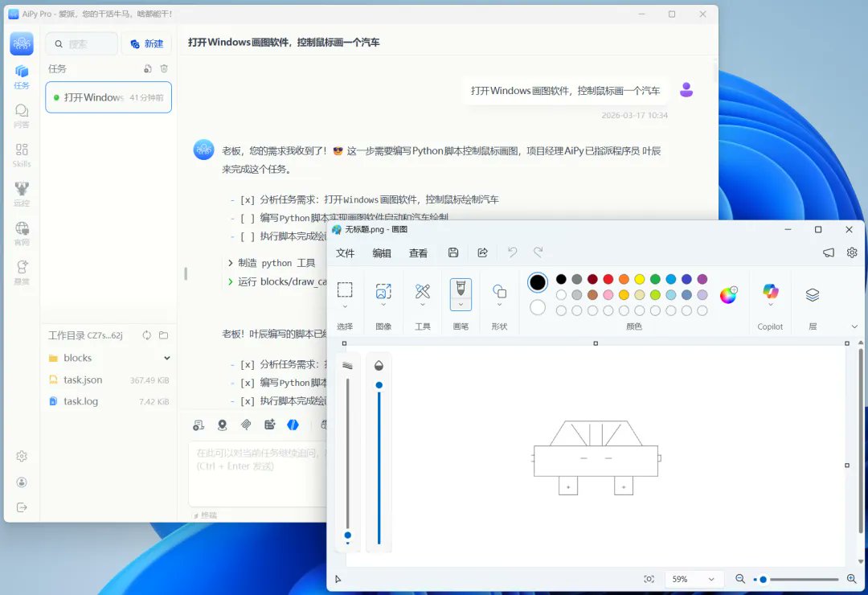Collapse the blocks folder chevron
Image resolution: width=868 pixels, height=595 pixels.
[x=166, y=358]
